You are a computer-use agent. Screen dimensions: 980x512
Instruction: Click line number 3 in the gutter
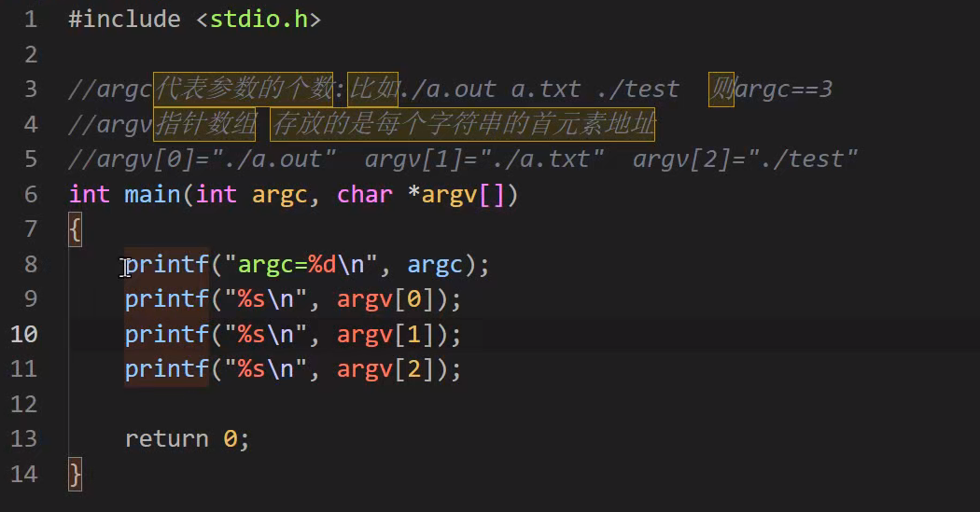[x=31, y=90]
